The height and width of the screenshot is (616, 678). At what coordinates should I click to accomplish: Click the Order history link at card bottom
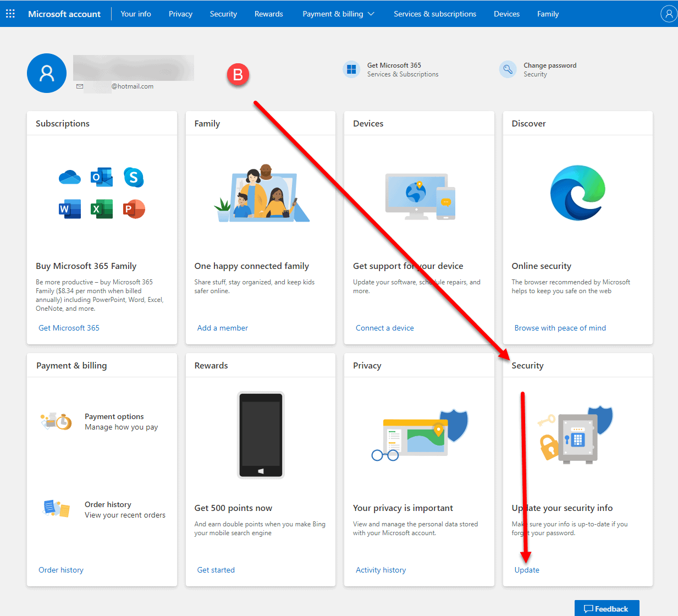(61, 570)
